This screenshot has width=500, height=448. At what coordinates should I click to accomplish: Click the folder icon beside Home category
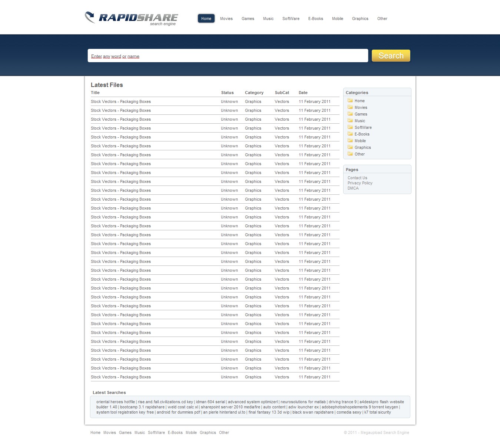pyautogui.click(x=350, y=100)
